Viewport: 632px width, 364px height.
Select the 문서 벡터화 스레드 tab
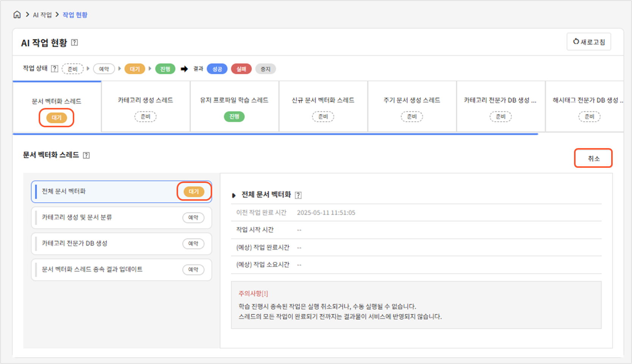pos(57,107)
